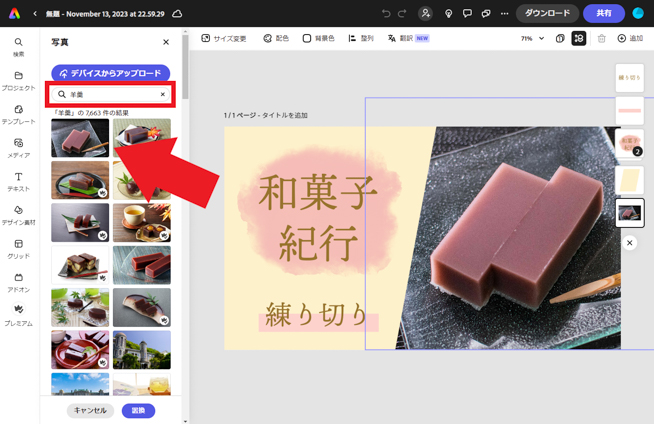This screenshot has height=424, width=654.
Task: Open the デザイン素材 design assets panel
Action: (x=18, y=215)
